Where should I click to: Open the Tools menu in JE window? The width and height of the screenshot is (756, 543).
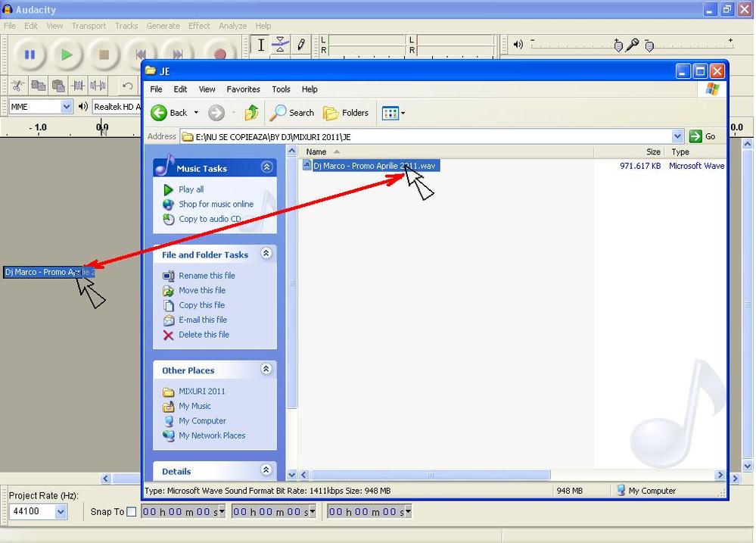(x=281, y=89)
